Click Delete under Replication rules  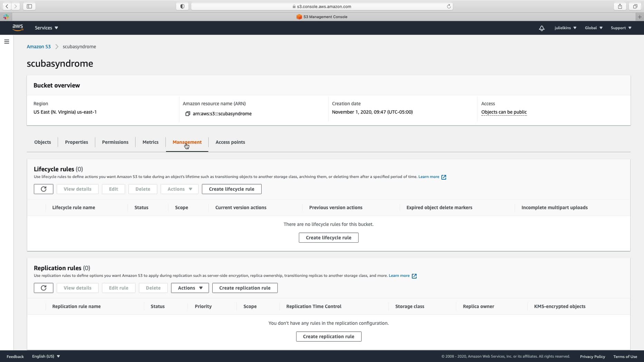(x=153, y=288)
